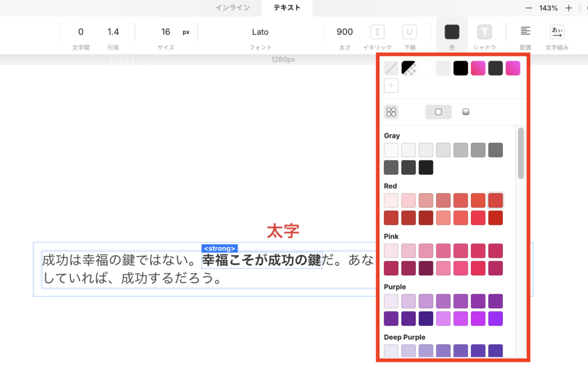Show the color palette grid view
588x390 pixels.
click(391, 112)
